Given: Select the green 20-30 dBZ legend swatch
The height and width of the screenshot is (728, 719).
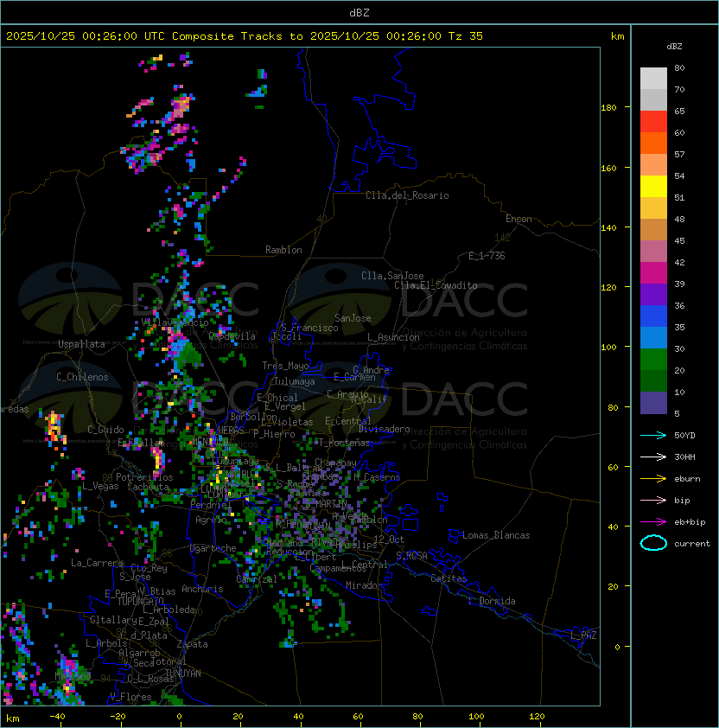Looking at the screenshot, I should coord(653,360).
